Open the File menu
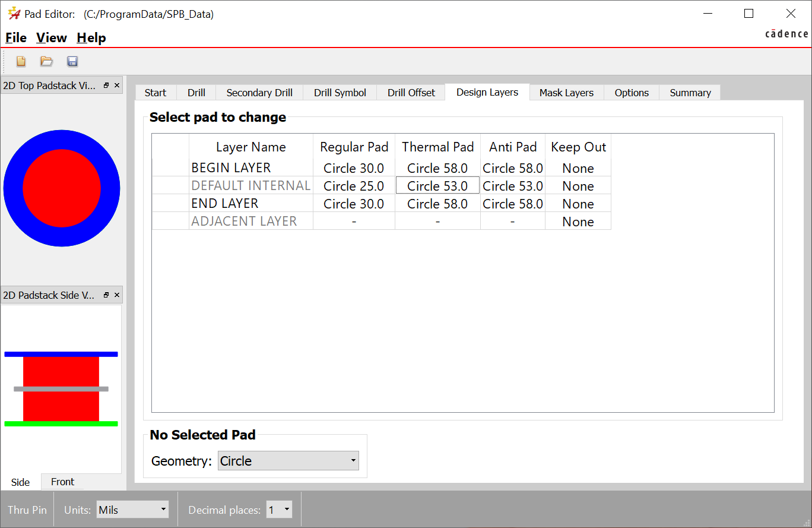Screen dimensions: 812x528 15,37
